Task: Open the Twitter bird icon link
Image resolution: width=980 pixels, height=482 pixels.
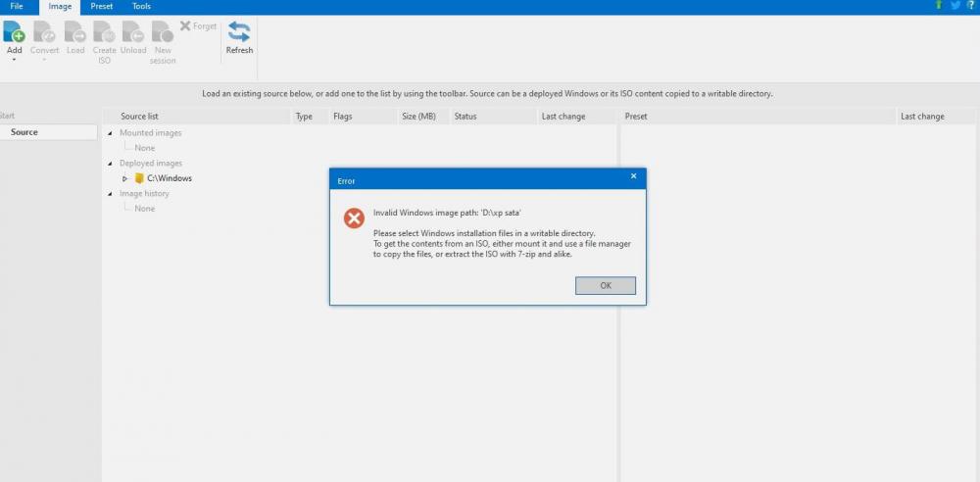Action: [x=955, y=6]
